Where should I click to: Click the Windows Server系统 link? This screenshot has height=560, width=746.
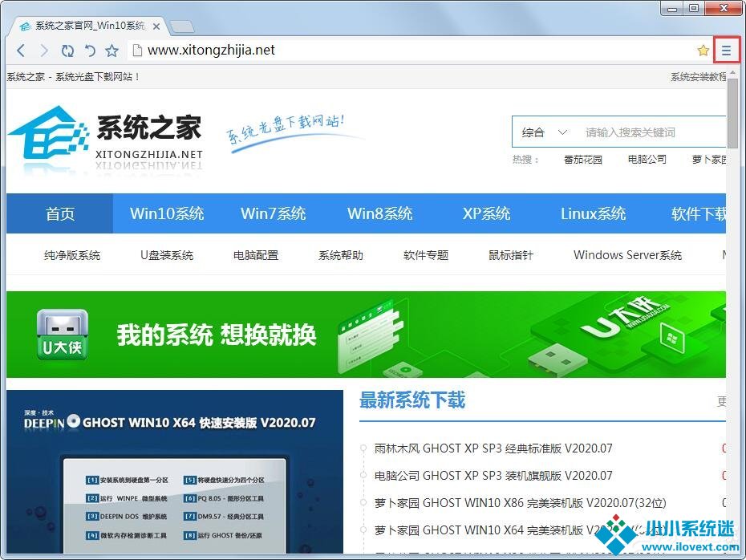click(627, 255)
